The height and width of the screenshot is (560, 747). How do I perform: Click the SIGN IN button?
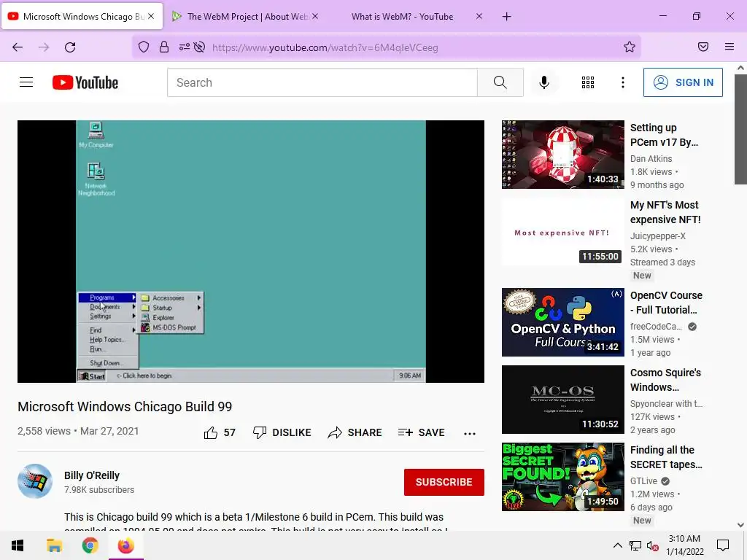coord(683,82)
